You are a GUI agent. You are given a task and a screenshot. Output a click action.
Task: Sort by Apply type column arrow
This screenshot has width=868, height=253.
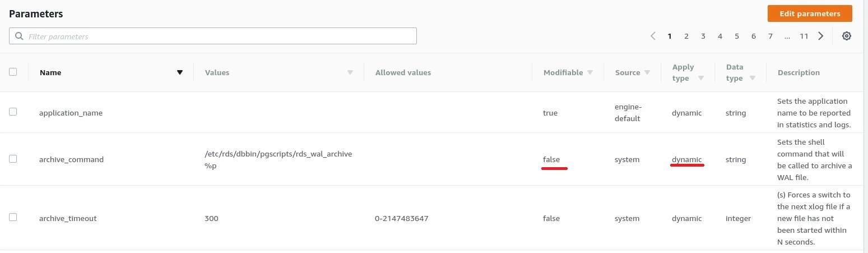(701, 79)
